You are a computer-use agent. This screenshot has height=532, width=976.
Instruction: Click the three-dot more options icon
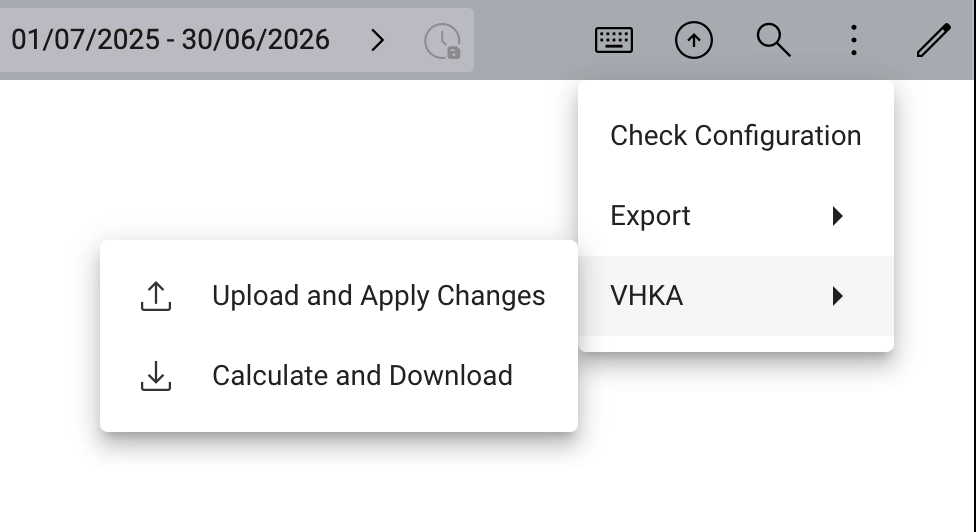(853, 40)
